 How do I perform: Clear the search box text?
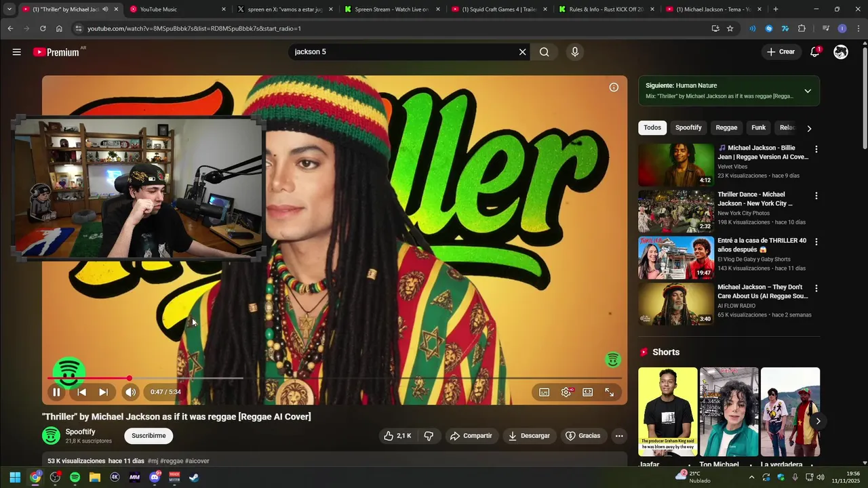click(x=522, y=52)
